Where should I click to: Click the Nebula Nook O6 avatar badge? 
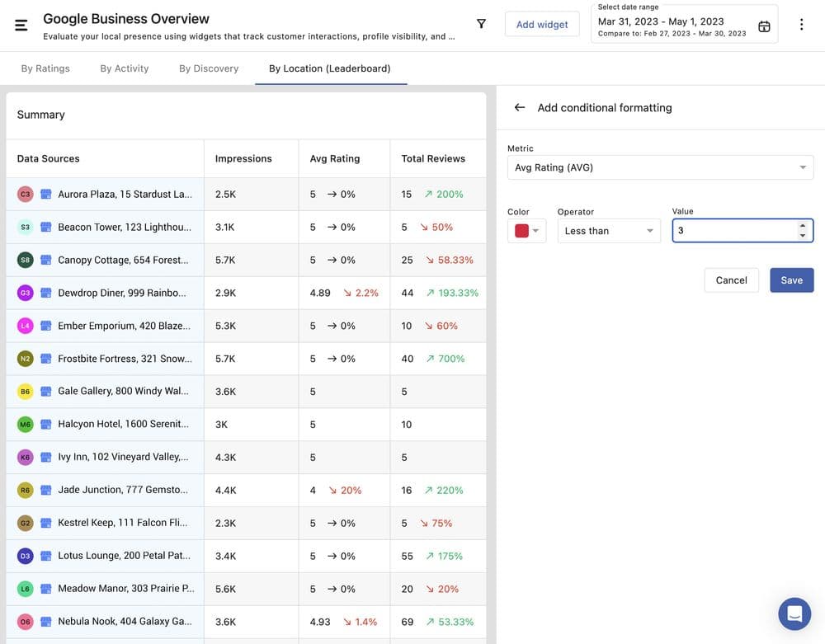(x=25, y=622)
